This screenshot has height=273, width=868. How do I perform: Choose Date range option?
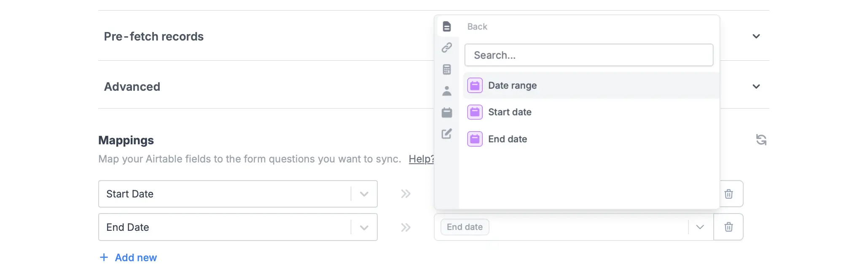(591, 86)
